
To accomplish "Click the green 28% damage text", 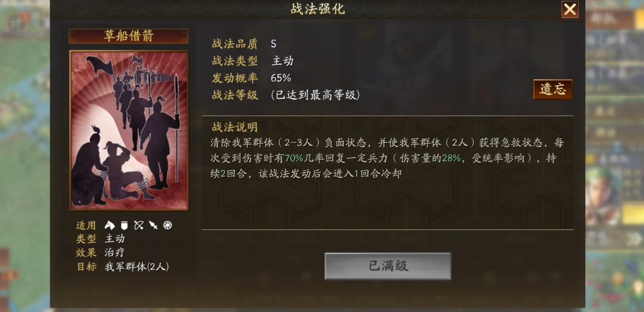I will click(x=451, y=158).
